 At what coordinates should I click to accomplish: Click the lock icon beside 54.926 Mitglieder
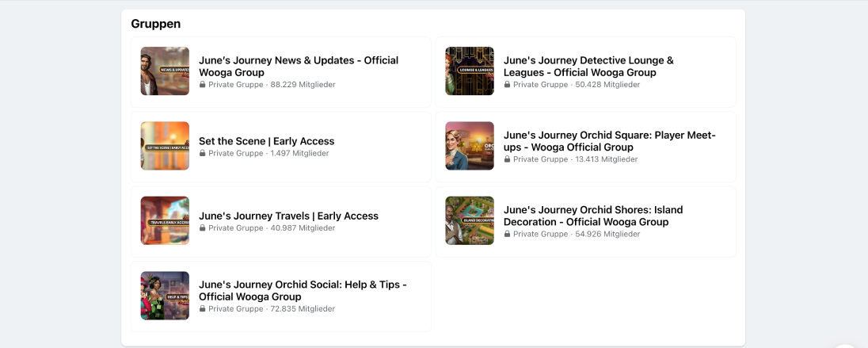click(507, 235)
